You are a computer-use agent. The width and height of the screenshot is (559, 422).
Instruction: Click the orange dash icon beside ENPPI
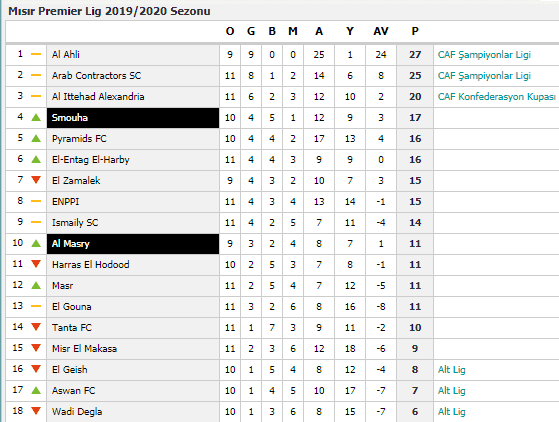[36, 201]
